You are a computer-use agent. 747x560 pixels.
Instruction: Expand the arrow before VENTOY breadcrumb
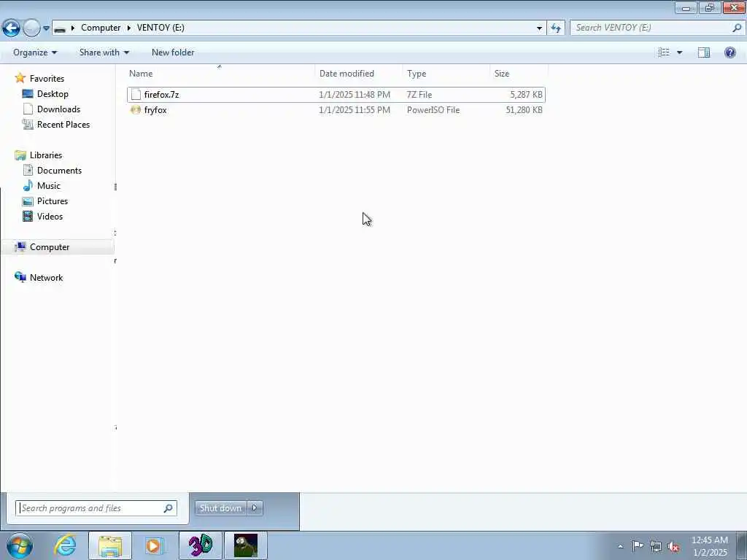[128, 28]
